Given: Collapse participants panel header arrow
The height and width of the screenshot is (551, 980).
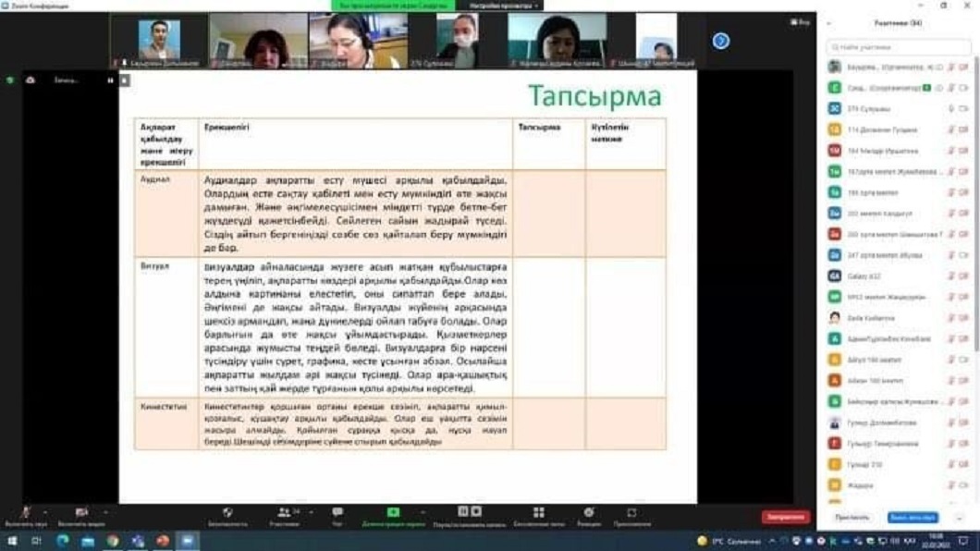Looking at the screenshot, I should (828, 23).
